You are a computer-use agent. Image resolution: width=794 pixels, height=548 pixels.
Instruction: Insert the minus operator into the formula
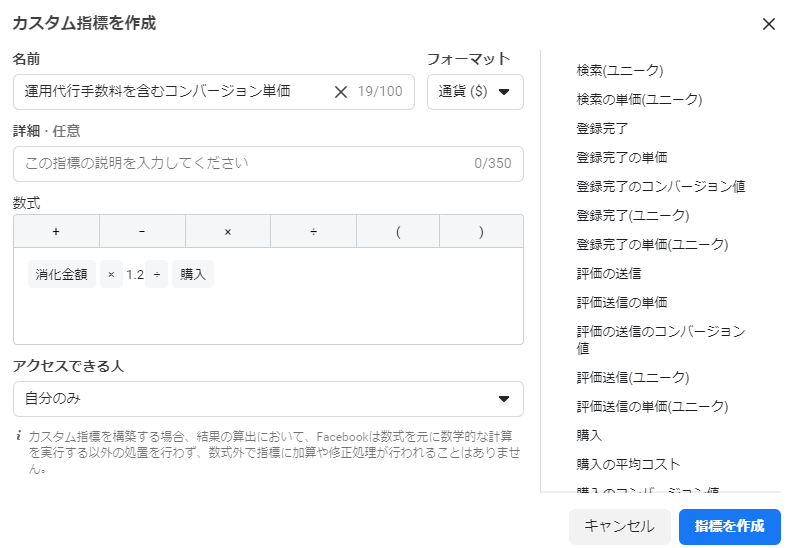click(142, 231)
